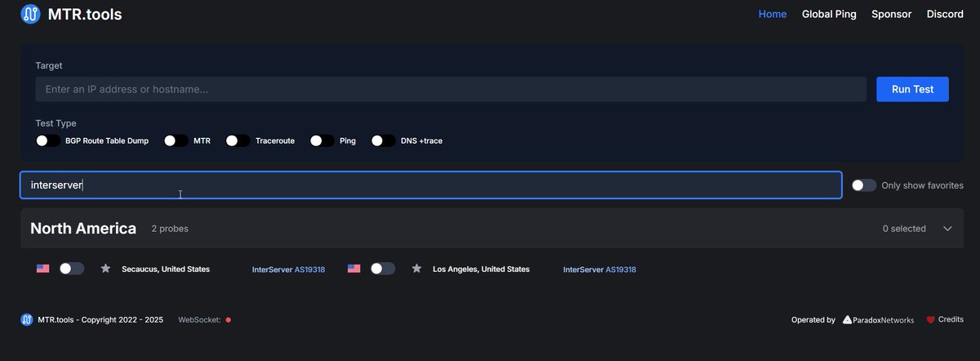Click the red WebSocket status dot

[x=228, y=320]
